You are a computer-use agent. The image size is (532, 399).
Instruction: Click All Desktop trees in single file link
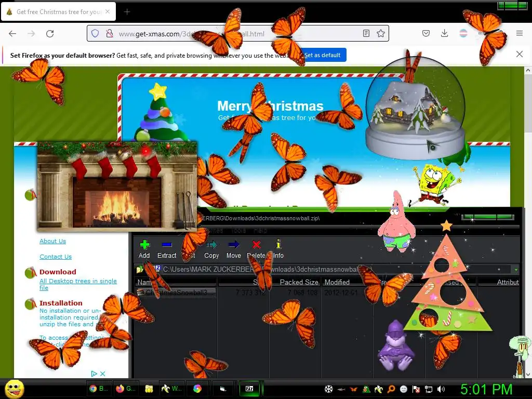coord(78,284)
